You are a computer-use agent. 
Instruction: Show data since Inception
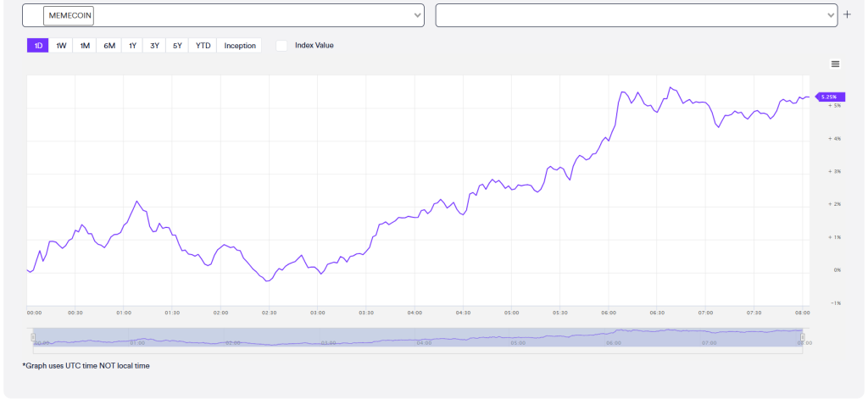(x=240, y=46)
